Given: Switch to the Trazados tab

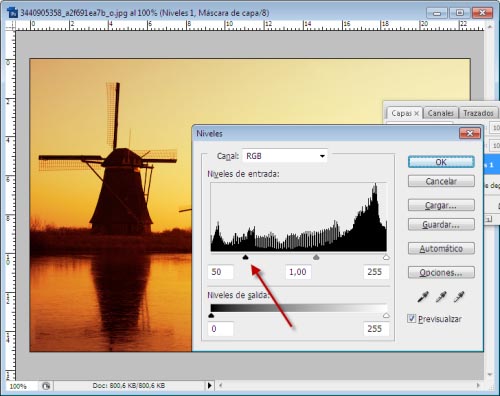Looking at the screenshot, I should point(478,113).
